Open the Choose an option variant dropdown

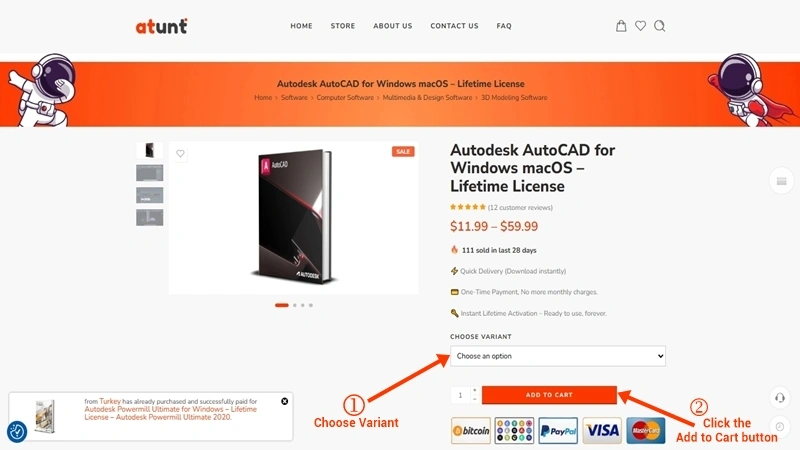click(x=558, y=356)
